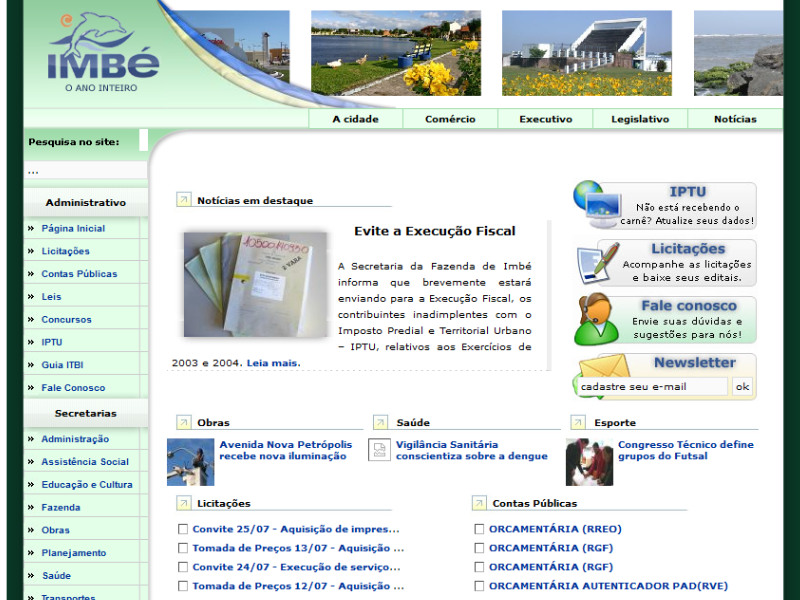Expand the Fazenda sidebar entry
Image resolution: width=800 pixels, height=600 pixels.
pyautogui.click(x=31, y=507)
